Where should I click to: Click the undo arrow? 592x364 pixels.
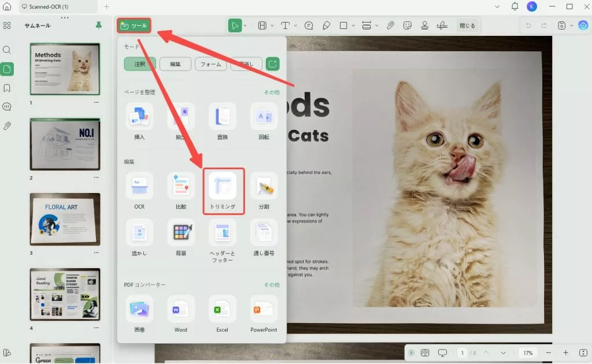(x=528, y=25)
